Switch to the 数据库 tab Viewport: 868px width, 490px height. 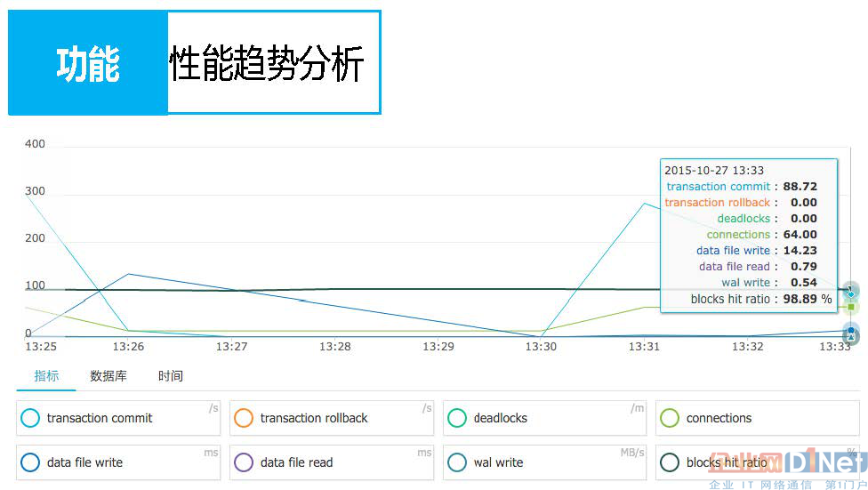(x=108, y=376)
